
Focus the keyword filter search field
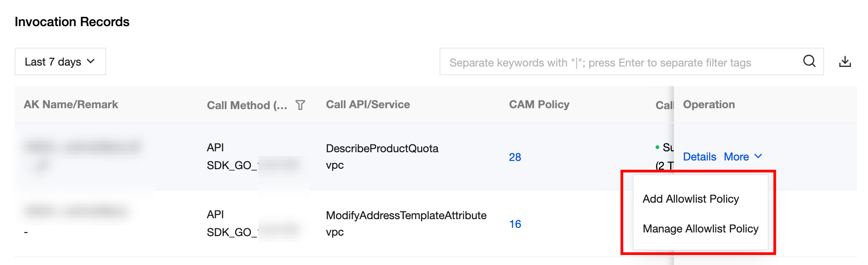tap(618, 62)
